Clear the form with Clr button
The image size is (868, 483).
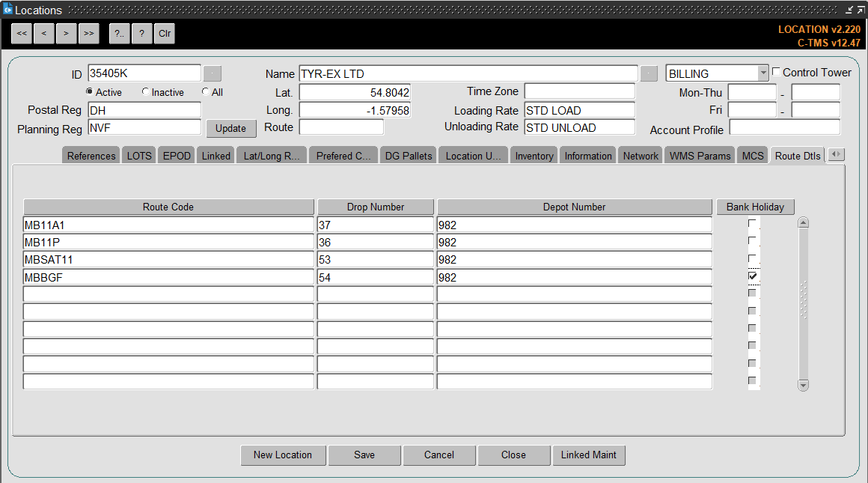click(165, 34)
